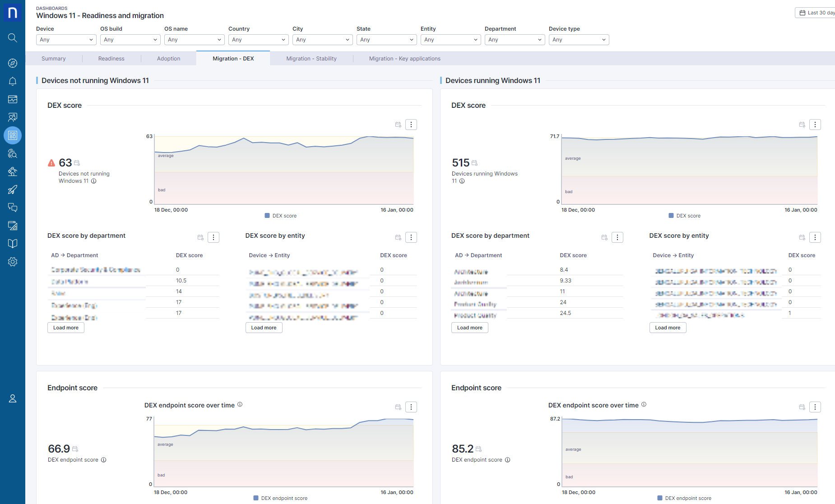Click info icon under the 85.2 endpoint score
The height and width of the screenshot is (504, 835).
pos(508,460)
